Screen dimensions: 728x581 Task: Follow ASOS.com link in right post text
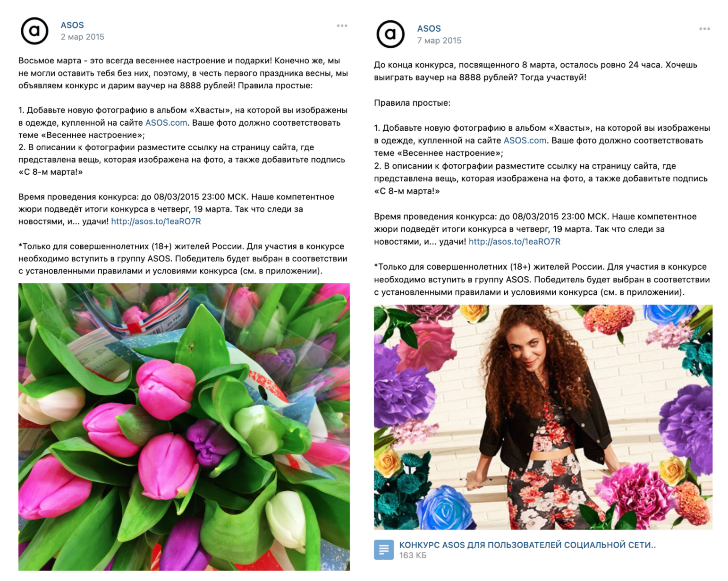click(525, 140)
